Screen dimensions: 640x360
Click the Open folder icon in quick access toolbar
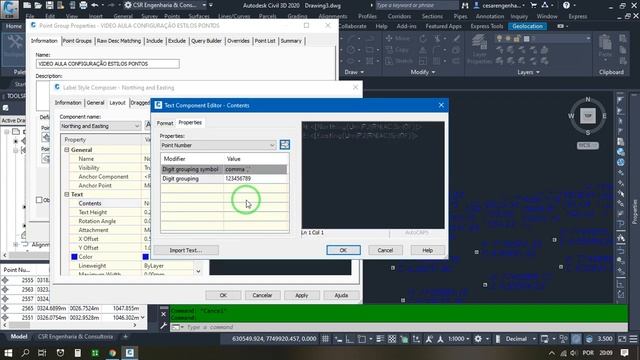coord(38,5)
